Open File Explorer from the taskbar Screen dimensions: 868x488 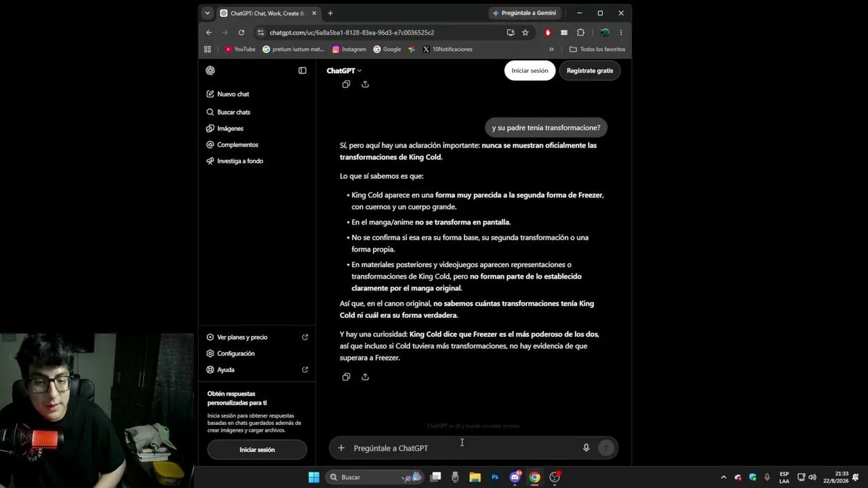[x=475, y=477]
